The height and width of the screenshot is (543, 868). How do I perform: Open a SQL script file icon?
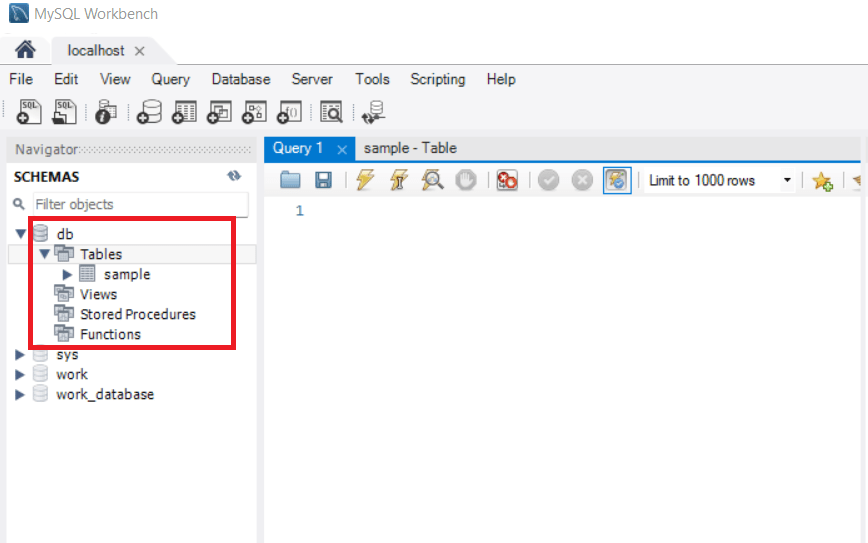coord(64,112)
